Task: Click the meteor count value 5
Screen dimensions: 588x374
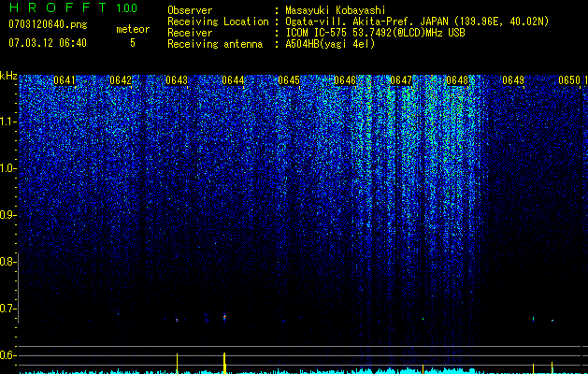Action: click(x=133, y=43)
